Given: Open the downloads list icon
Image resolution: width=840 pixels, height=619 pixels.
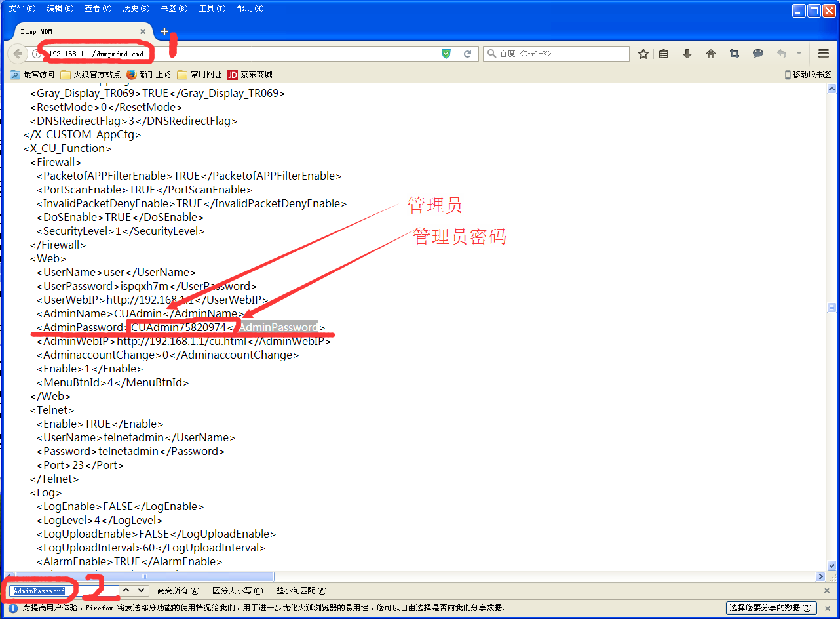Looking at the screenshot, I should 687,54.
